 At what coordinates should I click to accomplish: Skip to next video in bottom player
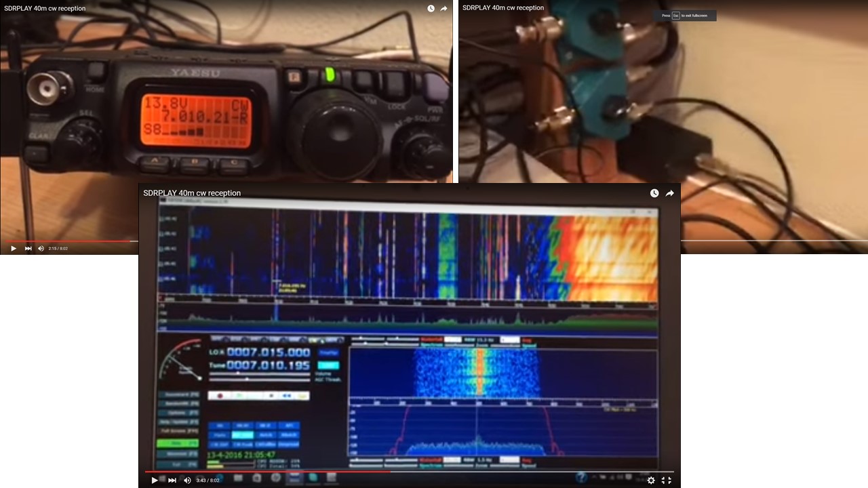coord(172,480)
